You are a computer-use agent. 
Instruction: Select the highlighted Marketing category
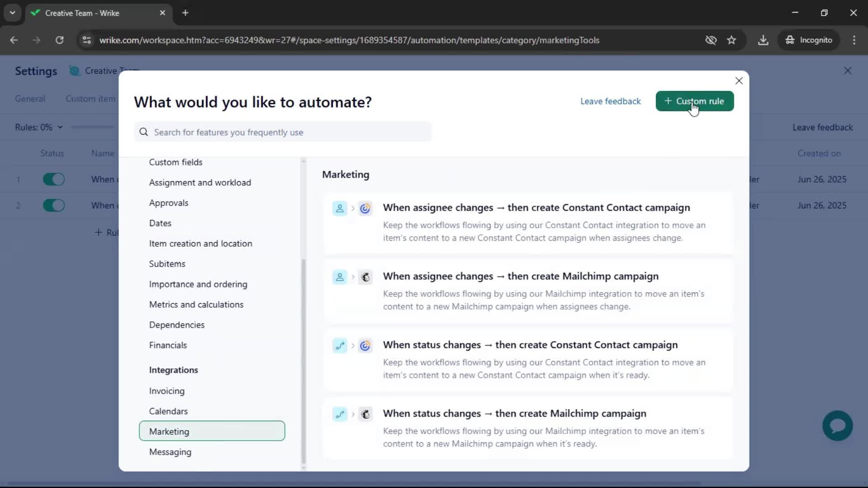tap(212, 431)
